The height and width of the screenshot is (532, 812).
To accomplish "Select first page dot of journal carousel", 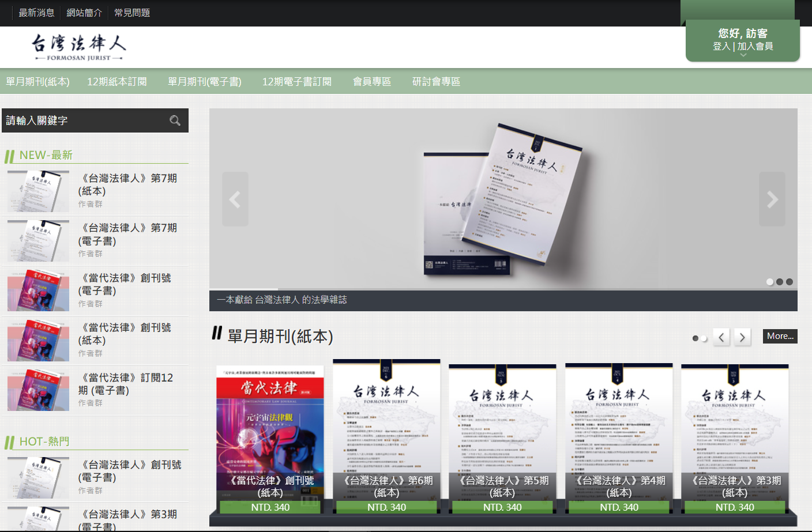I will coord(696,338).
